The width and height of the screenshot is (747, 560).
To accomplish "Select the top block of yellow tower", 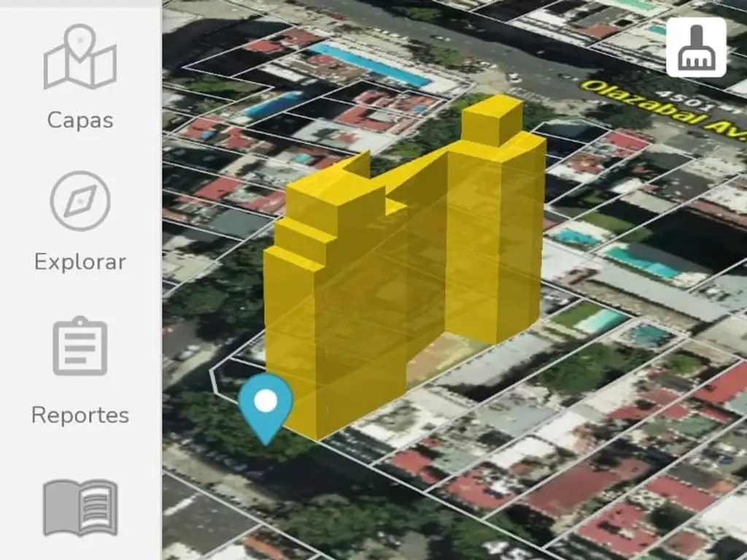I will tap(492, 119).
